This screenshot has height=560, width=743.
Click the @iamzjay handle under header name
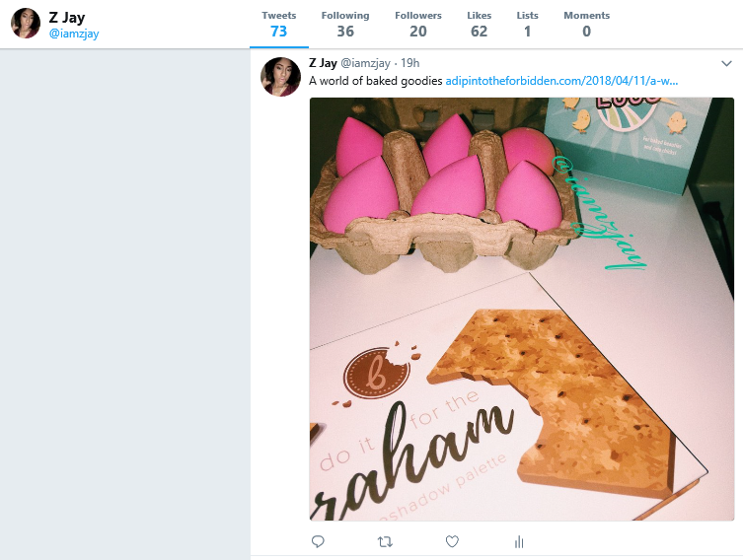tap(74, 34)
